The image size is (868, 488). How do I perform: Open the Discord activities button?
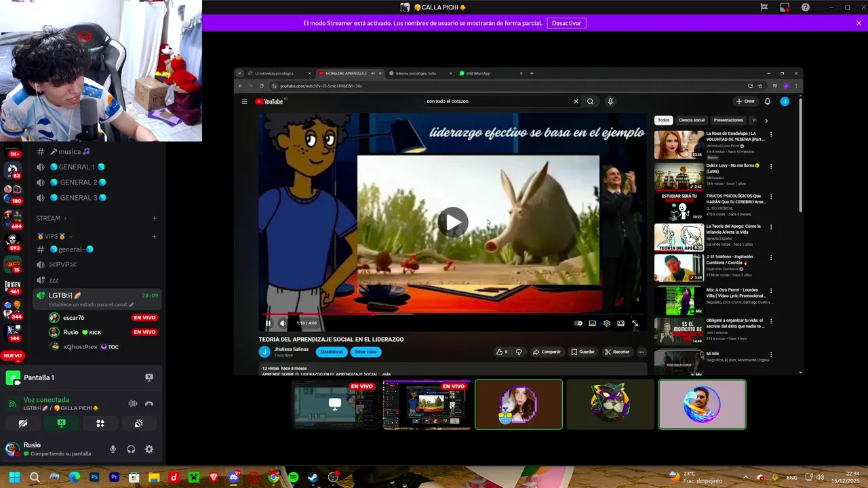100,424
